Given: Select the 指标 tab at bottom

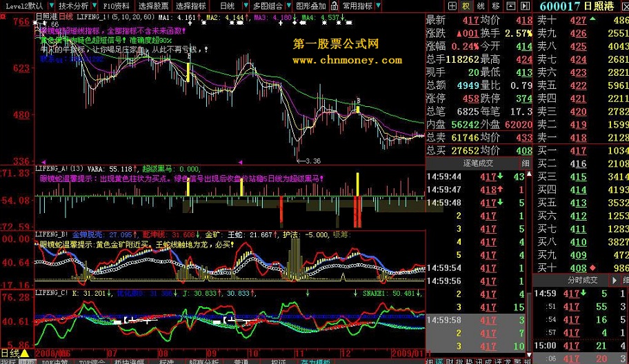Looking at the screenshot, I should (8, 362).
